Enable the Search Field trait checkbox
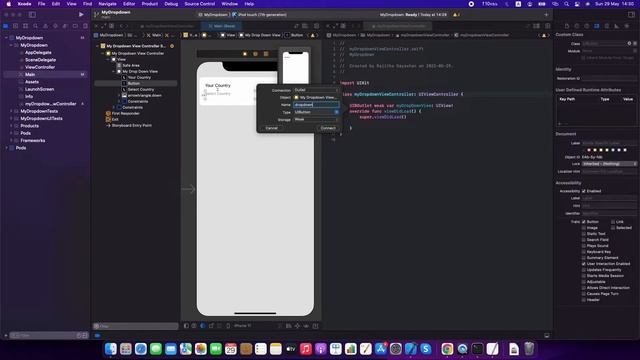The height and width of the screenshot is (360, 640). tap(584, 240)
